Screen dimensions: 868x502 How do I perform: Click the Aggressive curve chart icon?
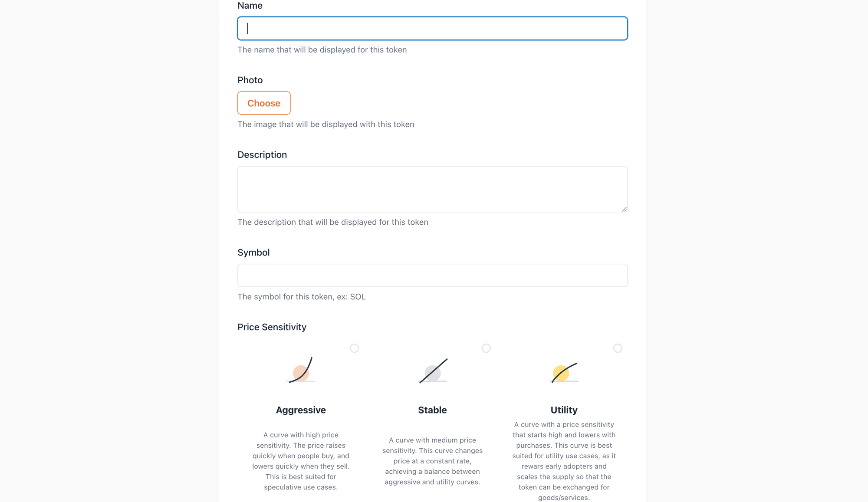(301, 371)
